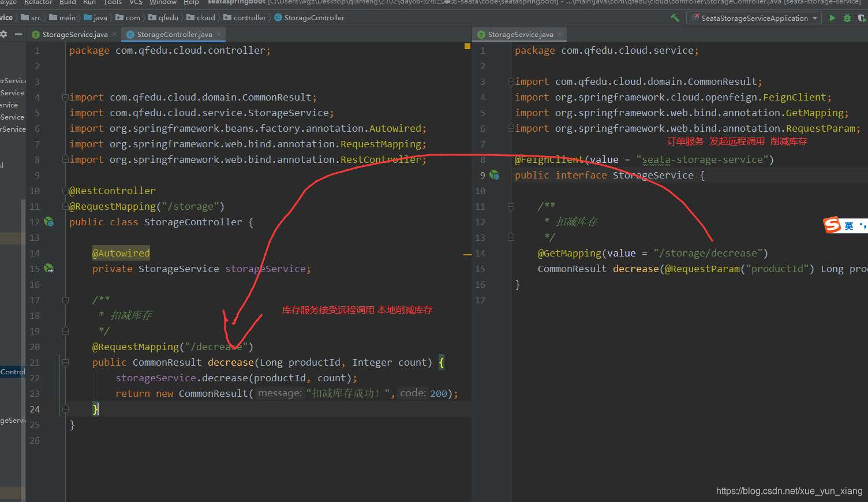868x502 pixels.
Task: Click the package com.qfedu.cloud.service line
Action: click(x=607, y=50)
